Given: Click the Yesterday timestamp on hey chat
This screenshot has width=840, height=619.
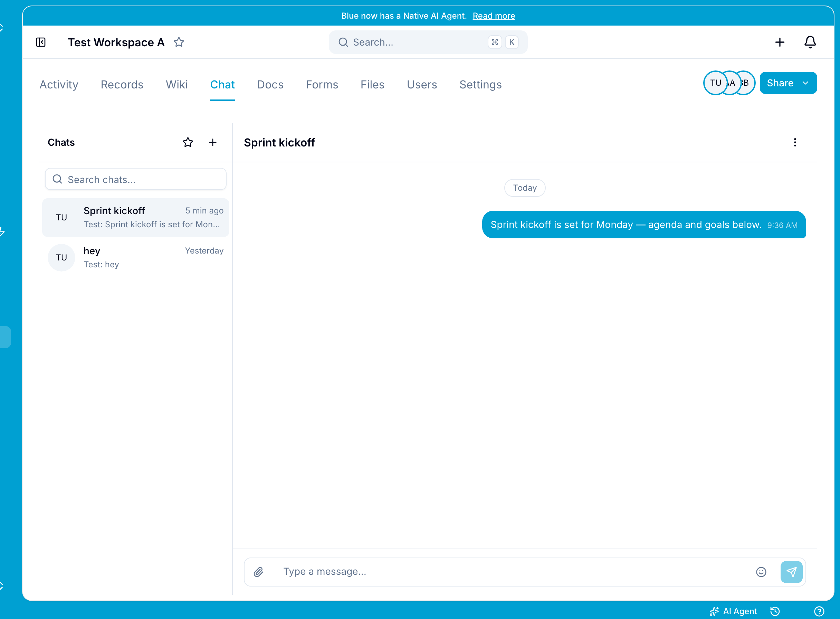Looking at the screenshot, I should (x=204, y=251).
